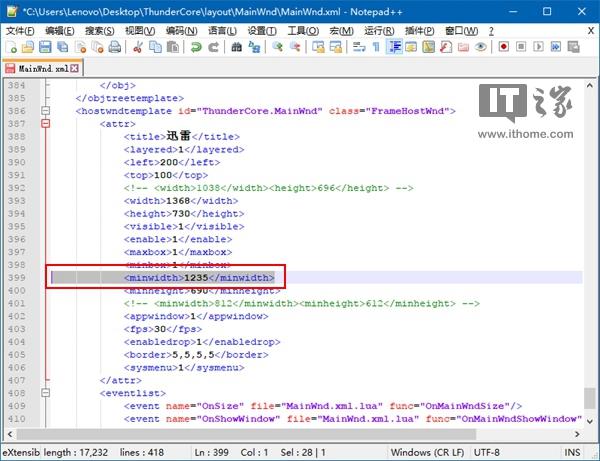Click the vertical scrollbar up arrow

(590, 86)
